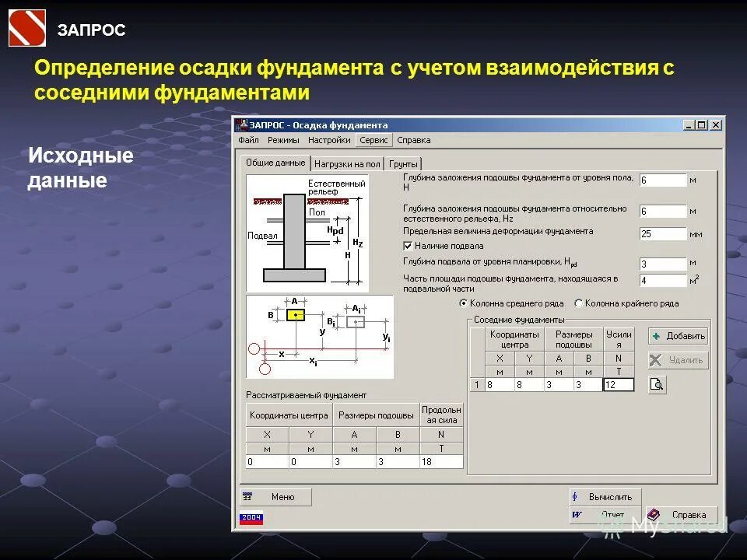This screenshot has height=560, width=747.
Task: Open the preview magnifier icon near the table
Action: click(657, 385)
